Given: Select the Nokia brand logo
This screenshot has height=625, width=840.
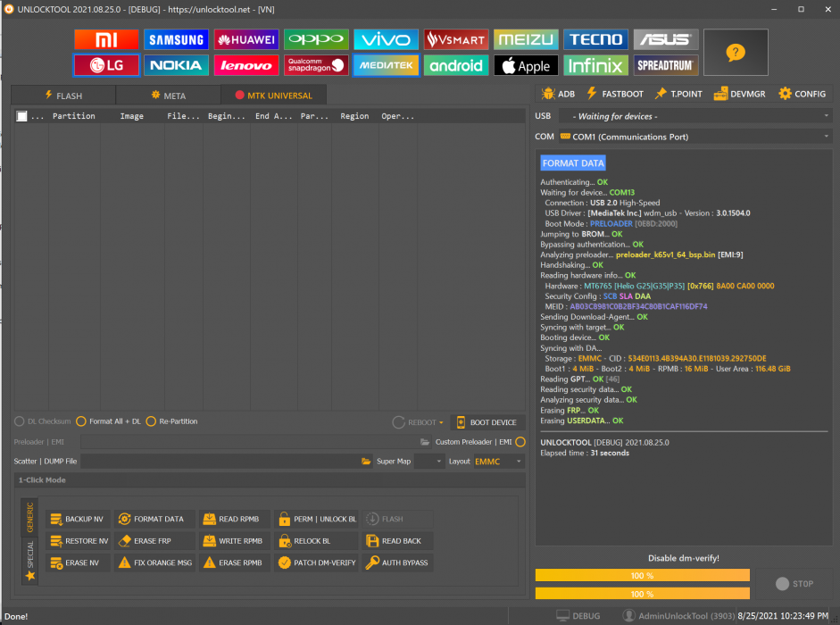Looking at the screenshot, I should (x=176, y=65).
